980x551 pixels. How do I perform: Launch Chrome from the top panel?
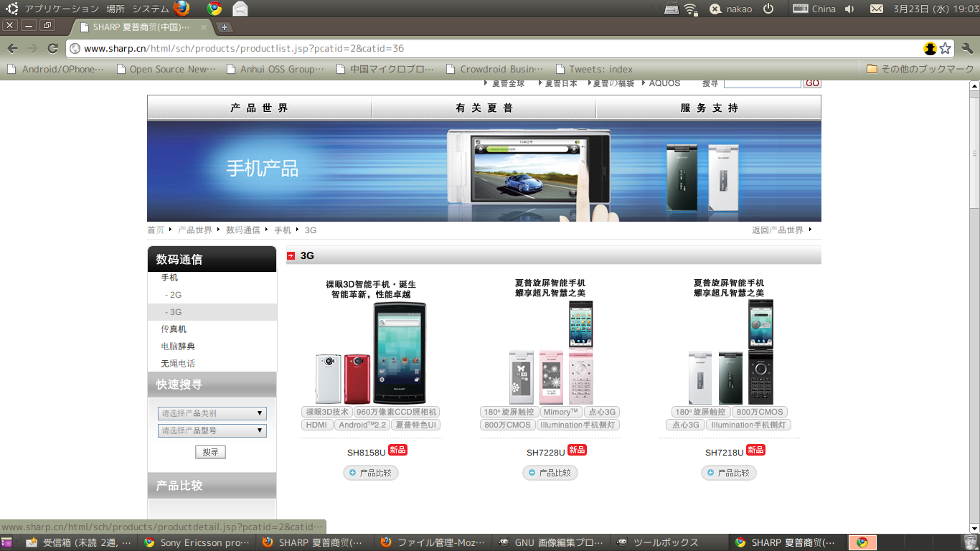(214, 9)
